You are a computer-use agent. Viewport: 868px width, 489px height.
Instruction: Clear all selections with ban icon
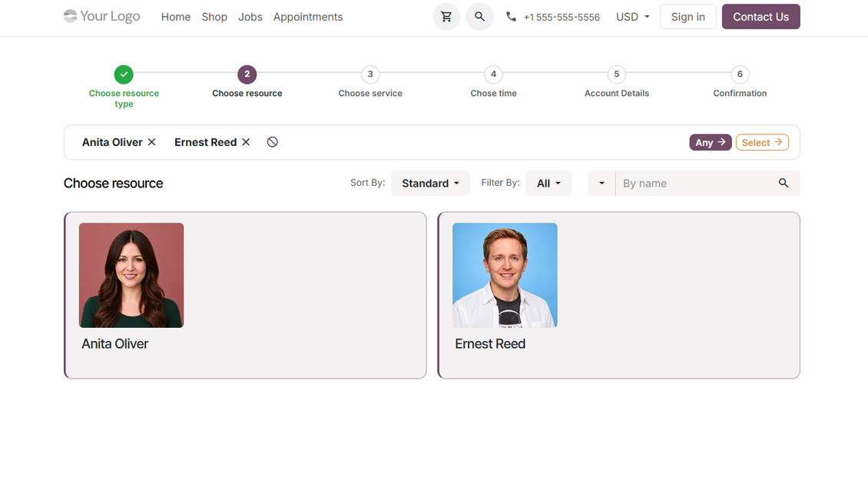[273, 142]
